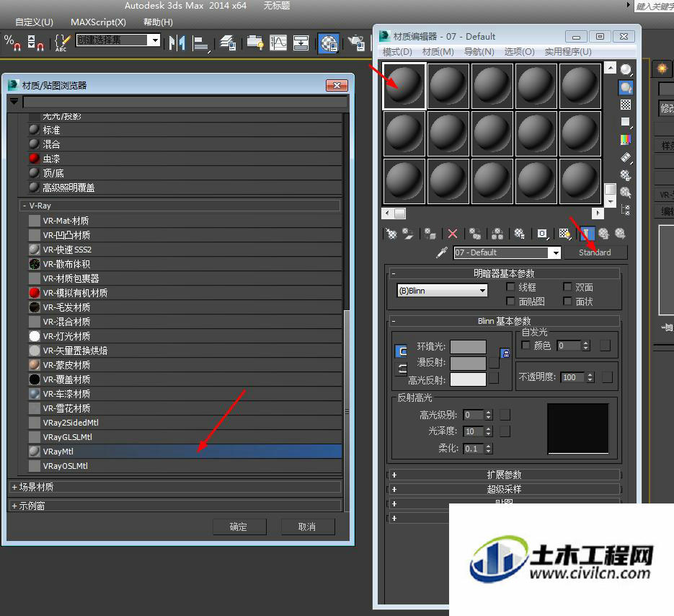Select VRayMtl in the material list
The height and width of the screenshot is (616, 674).
coord(185,452)
